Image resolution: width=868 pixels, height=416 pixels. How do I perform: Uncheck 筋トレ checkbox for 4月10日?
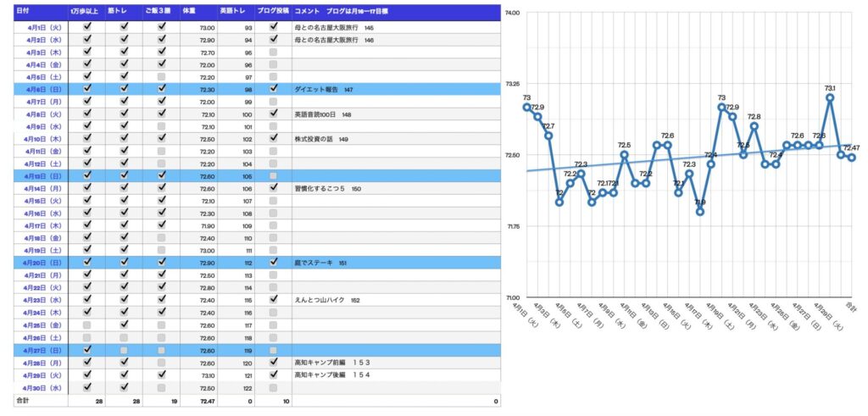click(x=124, y=138)
